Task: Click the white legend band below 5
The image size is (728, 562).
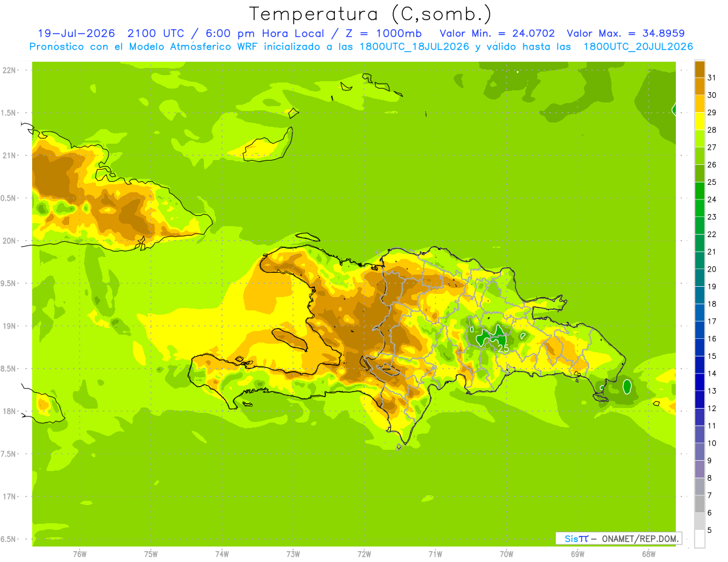Action: click(x=699, y=539)
